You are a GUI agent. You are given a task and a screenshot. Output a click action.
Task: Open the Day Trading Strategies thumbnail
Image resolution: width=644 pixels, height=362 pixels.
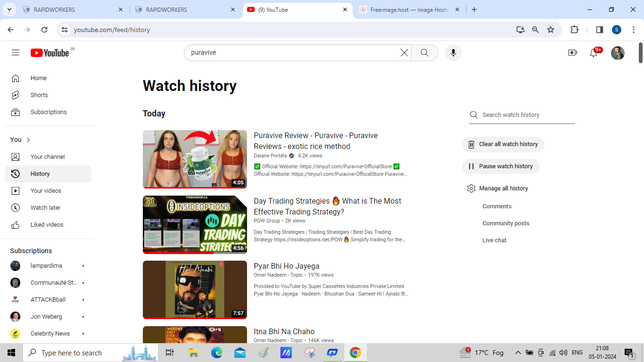[195, 225]
